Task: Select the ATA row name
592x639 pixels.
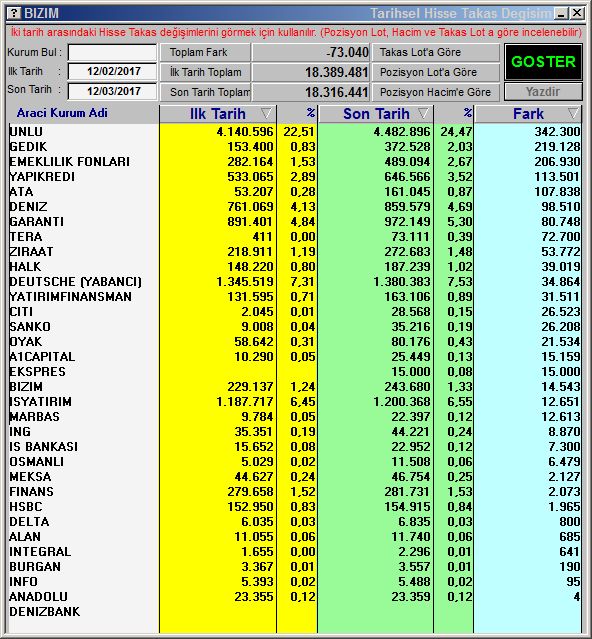Action: point(21,192)
